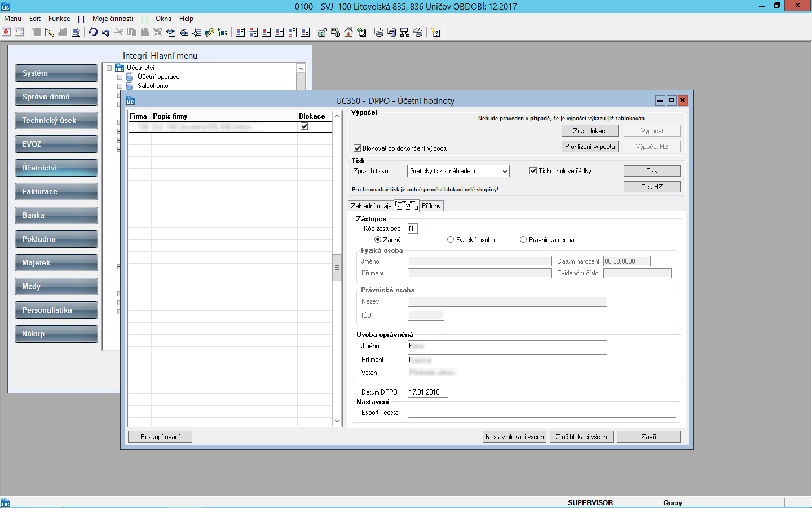The height and width of the screenshot is (508, 812).
Task: Click the greyed scissors cut icon
Action: (x=119, y=32)
